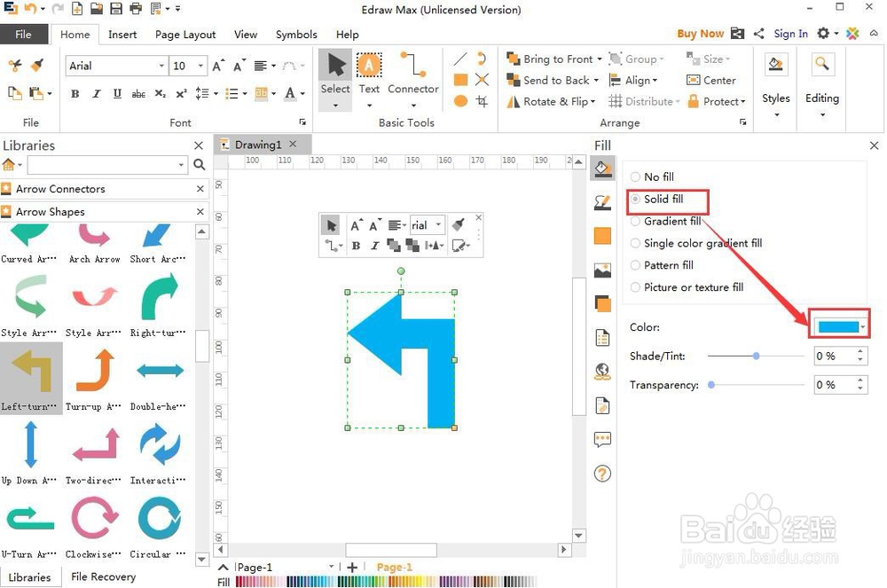
Task: Click the Center button in Arrange
Action: point(711,81)
